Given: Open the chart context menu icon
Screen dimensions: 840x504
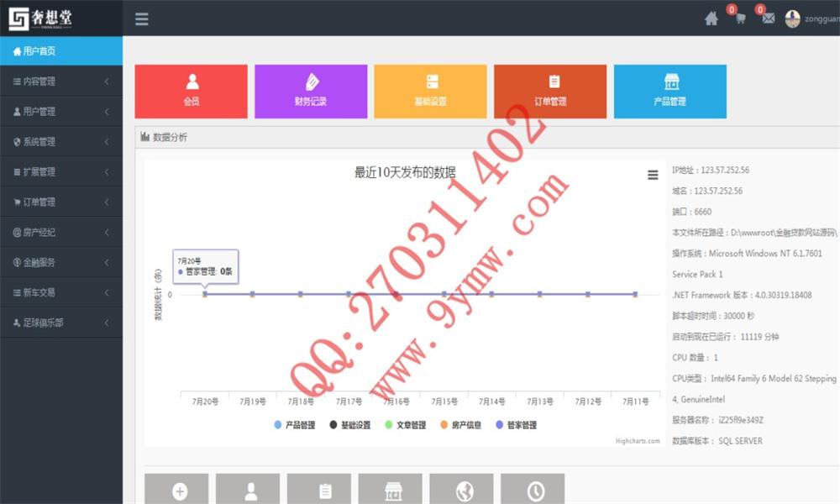Looking at the screenshot, I should 653,175.
